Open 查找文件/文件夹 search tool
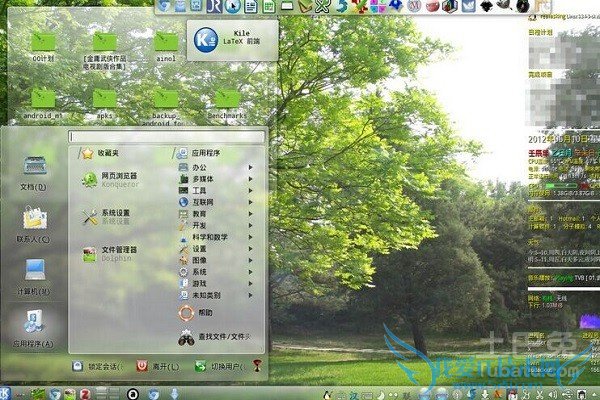This screenshot has width=600, height=400. [215, 337]
